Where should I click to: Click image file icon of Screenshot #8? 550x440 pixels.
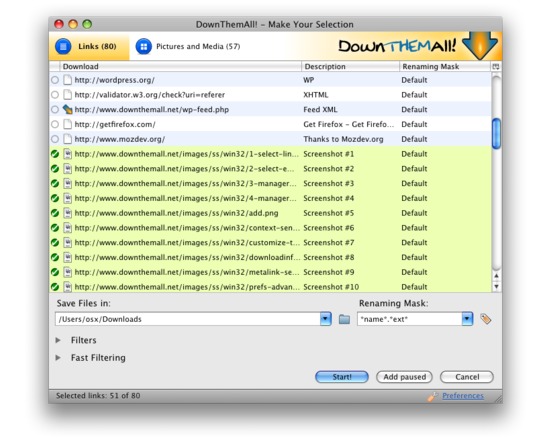click(67, 257)
